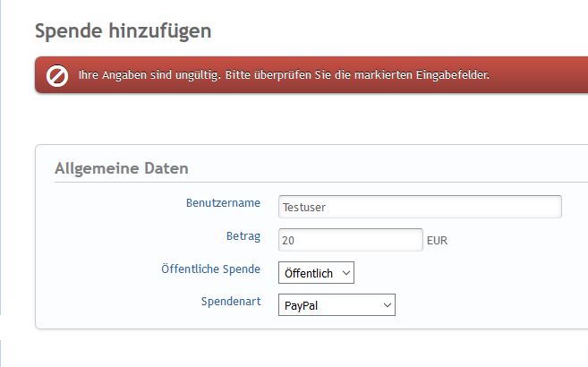Click the prohibition icon in the error banner
Viewport: 588px width, 367px height.
(57, 76)
